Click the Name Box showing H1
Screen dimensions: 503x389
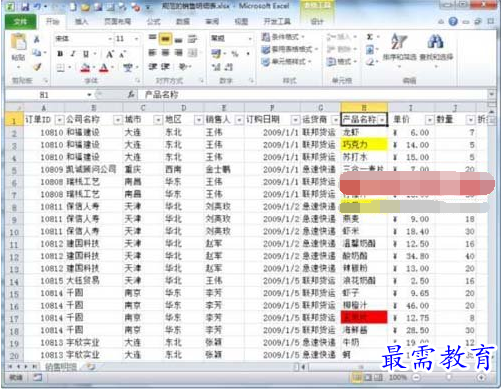[x=49, y=95]
